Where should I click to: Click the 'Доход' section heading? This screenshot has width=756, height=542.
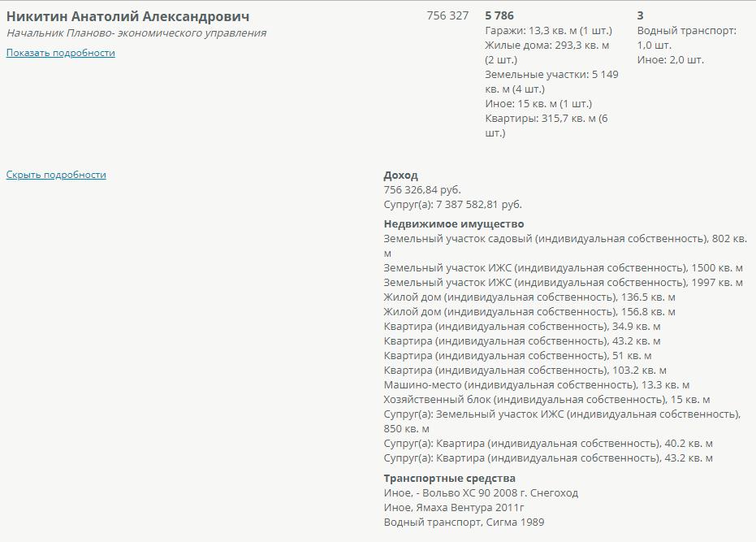401,176
